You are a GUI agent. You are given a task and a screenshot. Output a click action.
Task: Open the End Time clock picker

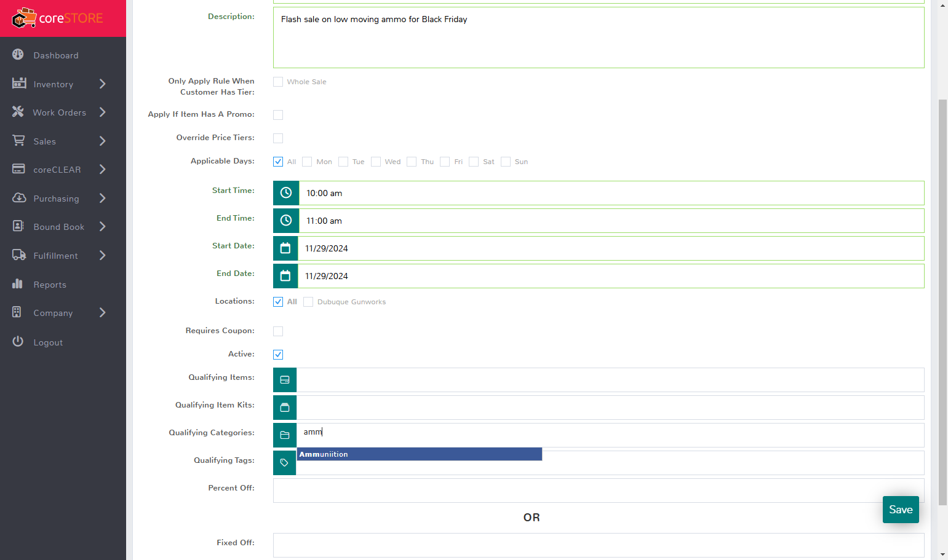[x=286, y=221]
